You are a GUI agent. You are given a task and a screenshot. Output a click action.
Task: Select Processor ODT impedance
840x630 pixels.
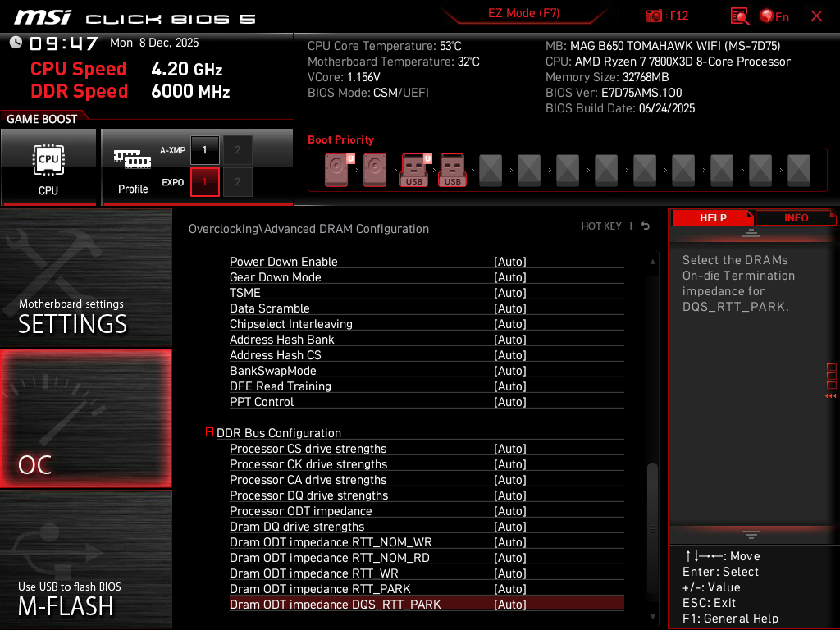pos(427,511)
